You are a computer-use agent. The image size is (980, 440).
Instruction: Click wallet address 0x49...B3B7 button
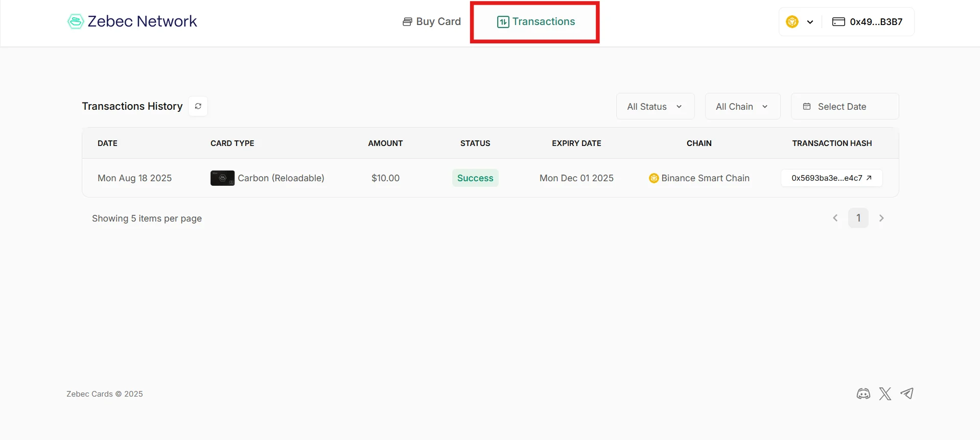[876, 22]
